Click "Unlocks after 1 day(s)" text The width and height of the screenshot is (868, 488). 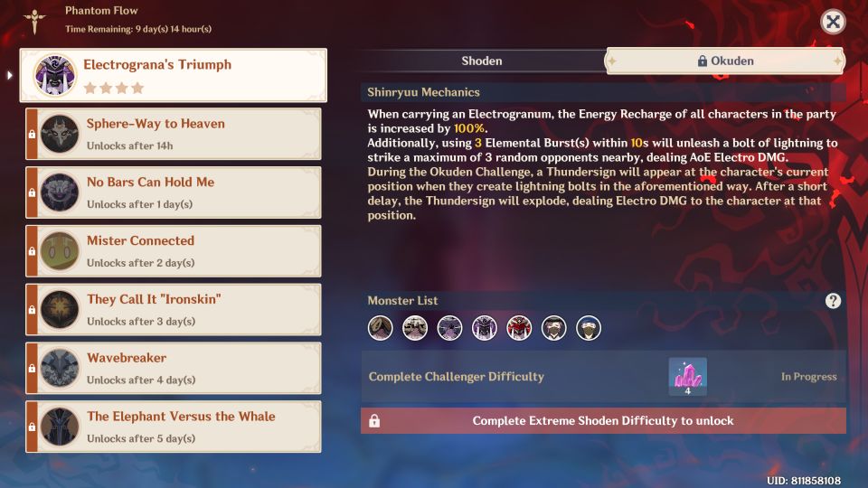pyautogui.click(x=139, y=204)
